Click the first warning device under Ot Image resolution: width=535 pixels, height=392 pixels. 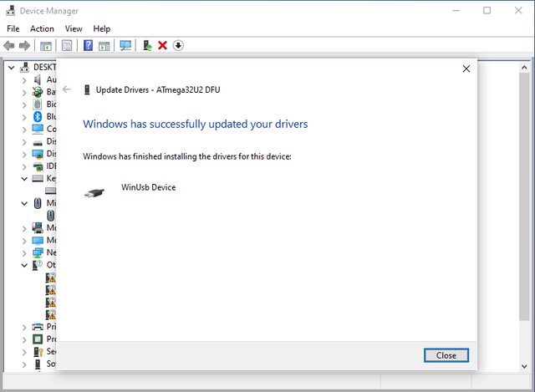point(51,277)
